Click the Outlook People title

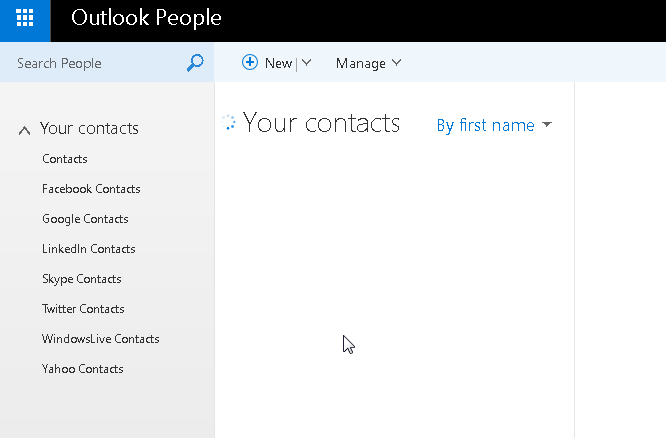(146, 18)
